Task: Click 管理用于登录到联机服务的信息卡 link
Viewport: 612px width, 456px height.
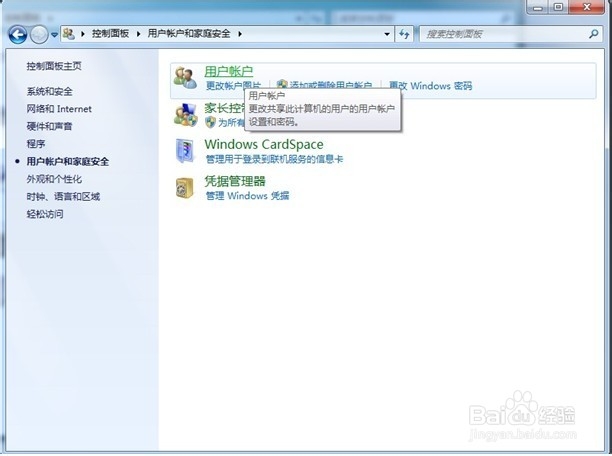Action: click(x=274, y=159)
